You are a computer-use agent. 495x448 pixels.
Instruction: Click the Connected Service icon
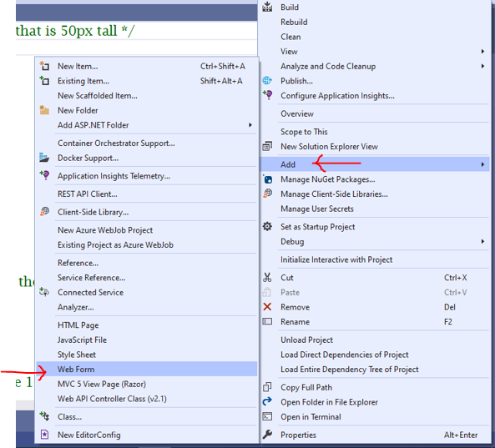[x=44, y=292]
